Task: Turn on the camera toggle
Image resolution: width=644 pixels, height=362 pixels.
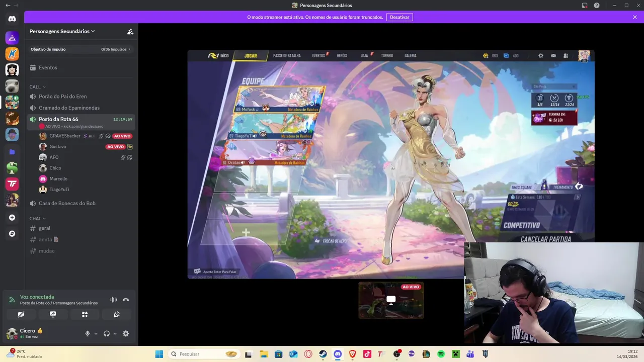Action: tap(21, 314)
